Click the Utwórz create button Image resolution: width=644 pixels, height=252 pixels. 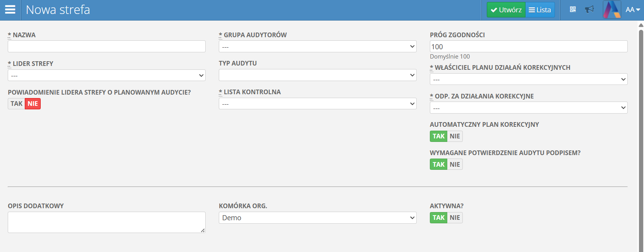pos(506,10)
